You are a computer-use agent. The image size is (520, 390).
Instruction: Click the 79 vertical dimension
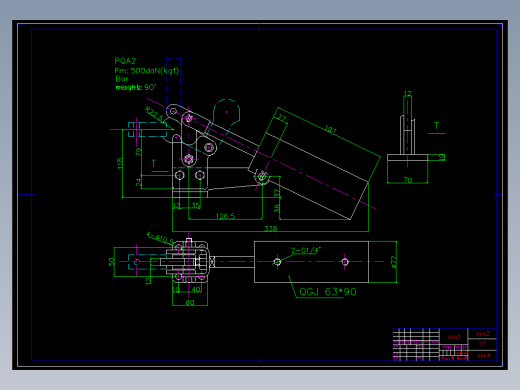click(x=138, y=152)
